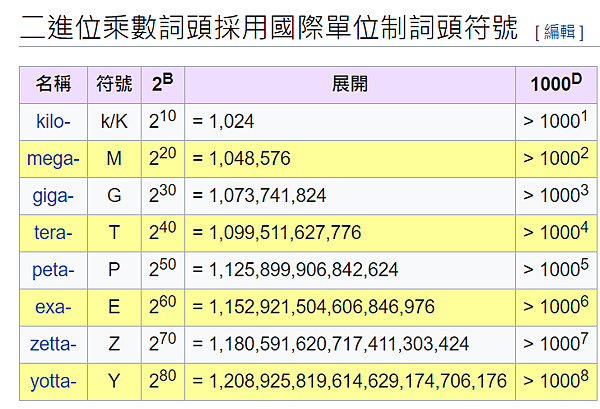The height and width of the screenshot is (409, 600).
Task: Open the tera- prefix link
Action: coord(53,232)
